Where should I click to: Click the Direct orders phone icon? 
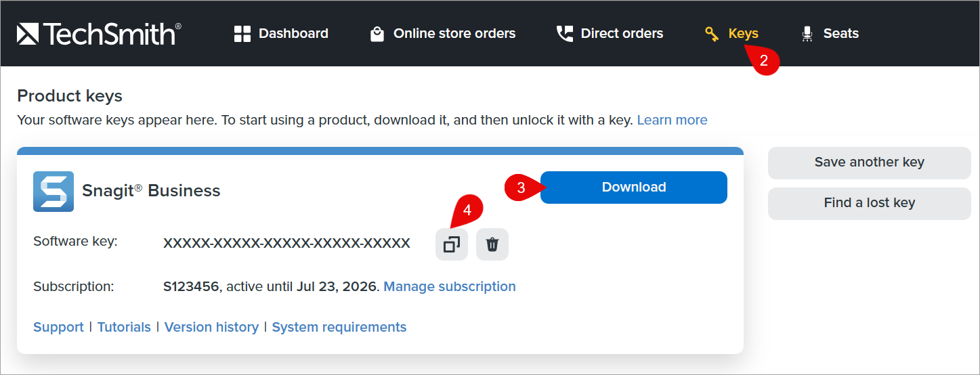pyautogui.click(x=564, y=34)
